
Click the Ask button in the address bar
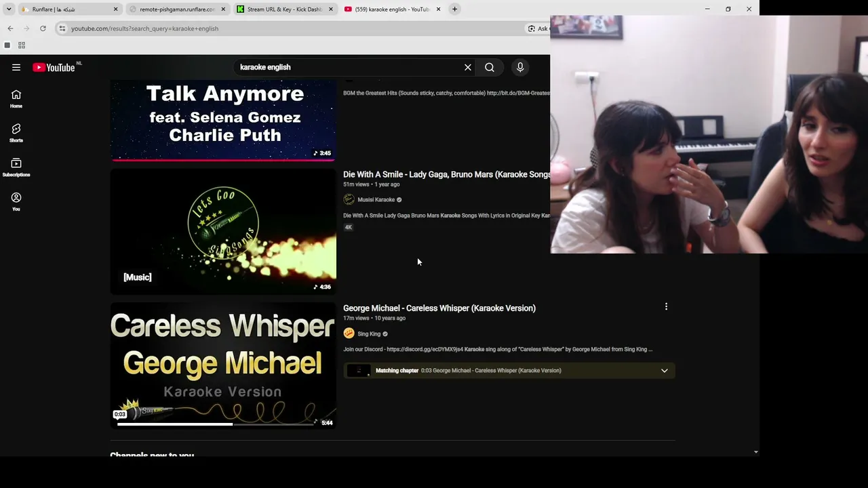(x=538, y=28)
